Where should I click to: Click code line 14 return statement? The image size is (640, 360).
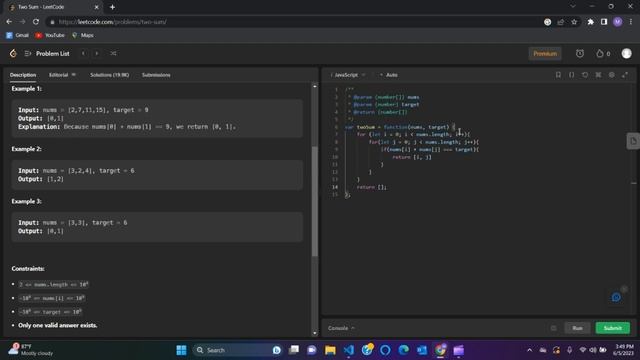click(x=371, y=187)
